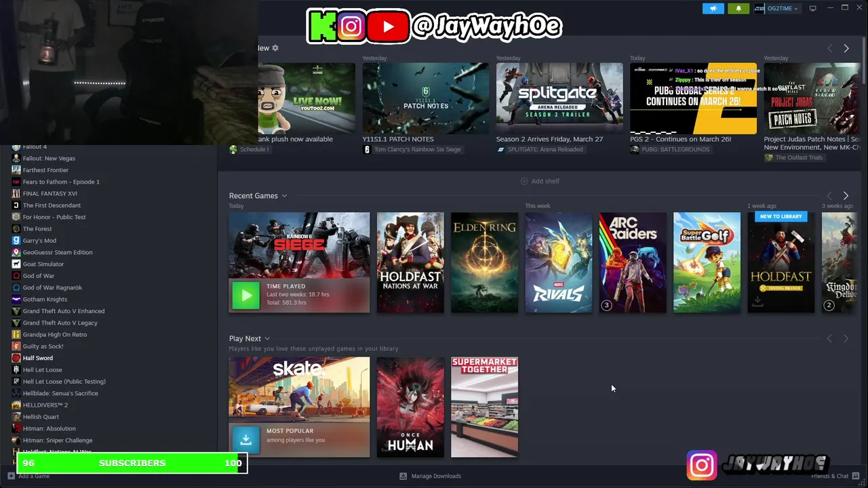Click the Hell Let Loose icon

point(16,369)
